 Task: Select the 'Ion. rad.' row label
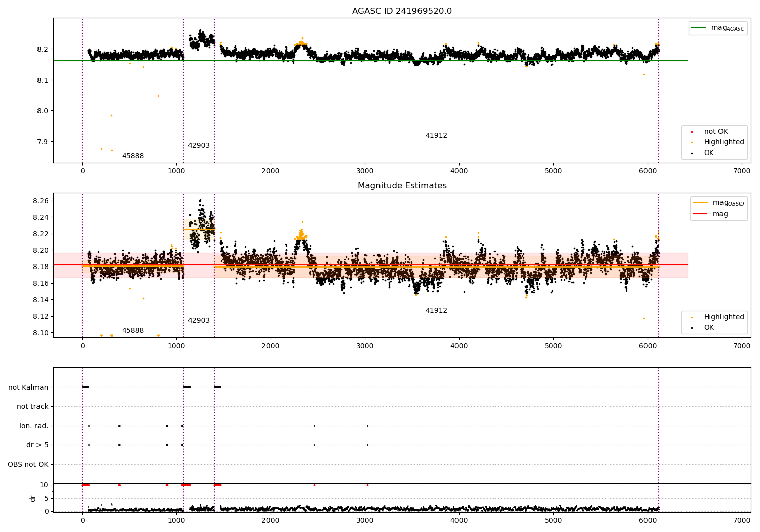(x=34, y=426)
